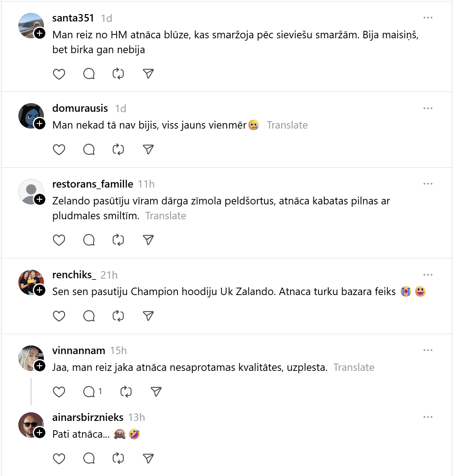
Task: Translate vinnannam's comment
Action: click(354, 367)
